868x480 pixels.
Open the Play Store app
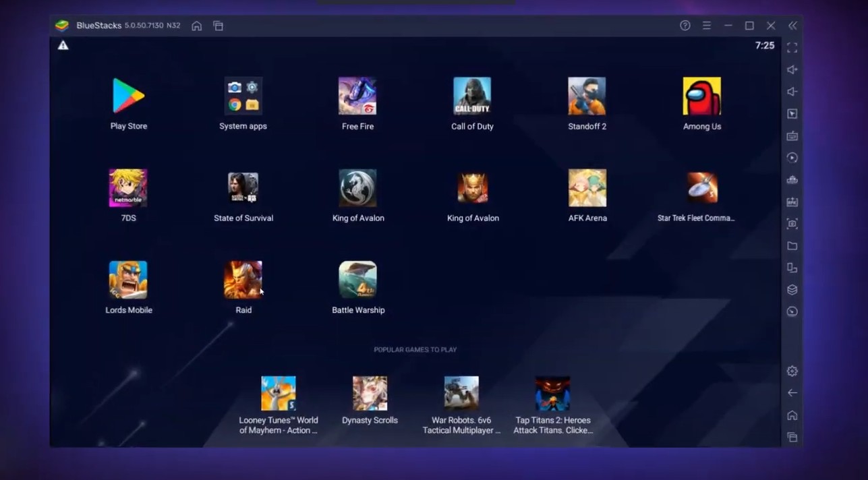tap(128, 96)
